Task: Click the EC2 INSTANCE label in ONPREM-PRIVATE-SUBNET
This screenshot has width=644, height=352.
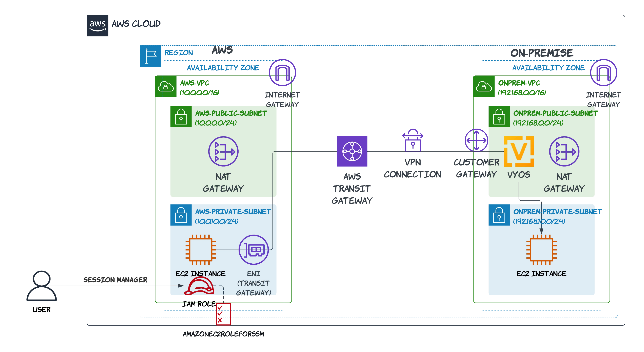Action: [541, 274]
